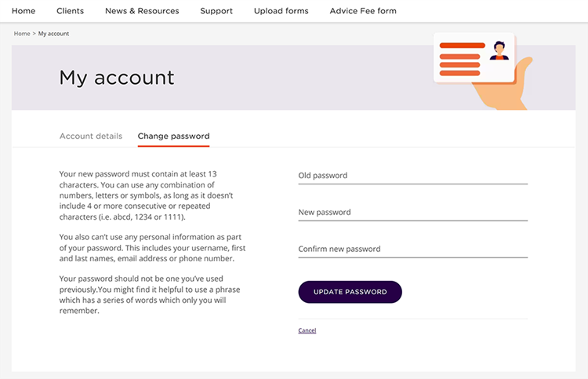Focus the Old password field
The image size is (588, 379).
tap(412, 176)
